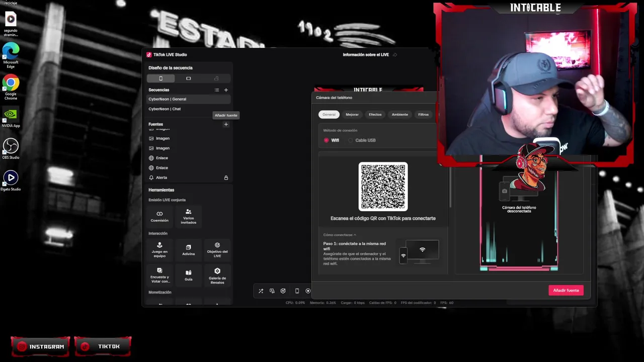Switch to the Efectos tab

tap(375, 115)
